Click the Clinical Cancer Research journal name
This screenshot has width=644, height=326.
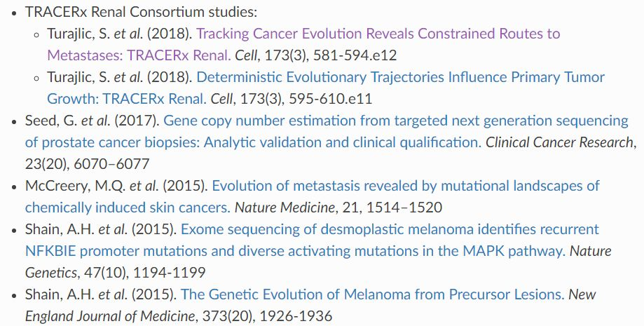point(559,142)
